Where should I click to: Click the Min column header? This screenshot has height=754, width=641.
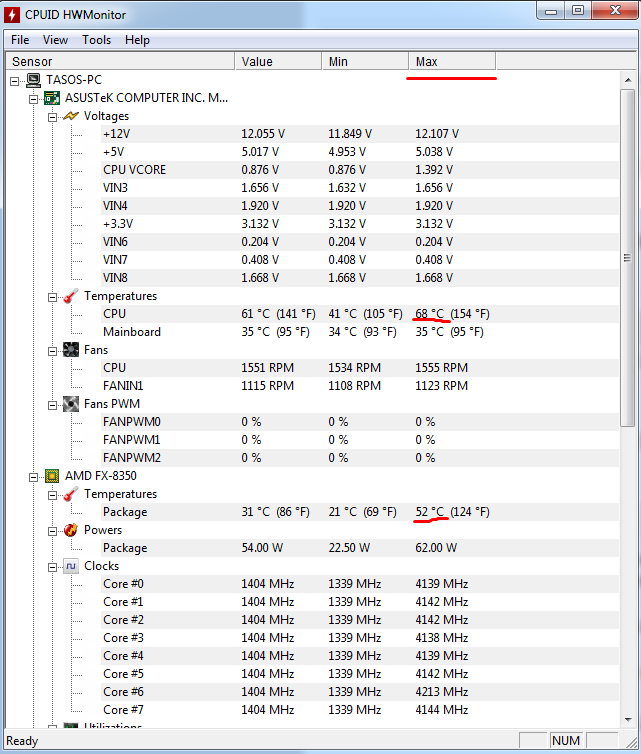(365, 62)
